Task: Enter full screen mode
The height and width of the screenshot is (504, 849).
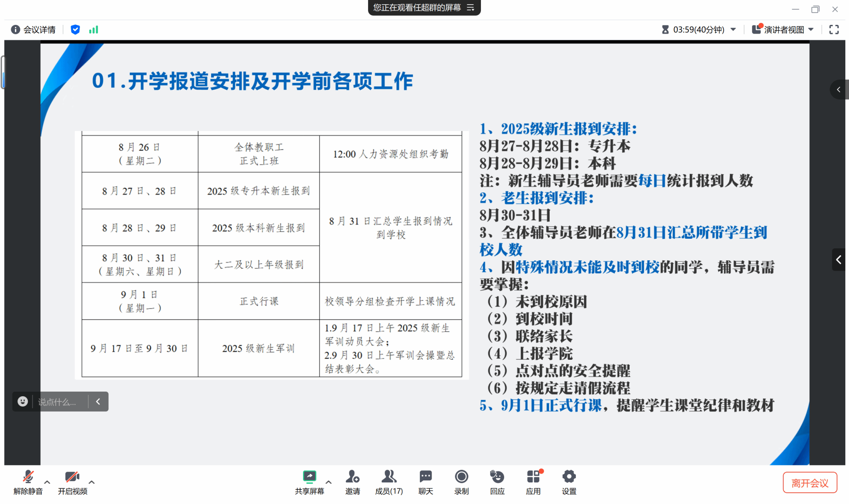Action: (834, 29)
